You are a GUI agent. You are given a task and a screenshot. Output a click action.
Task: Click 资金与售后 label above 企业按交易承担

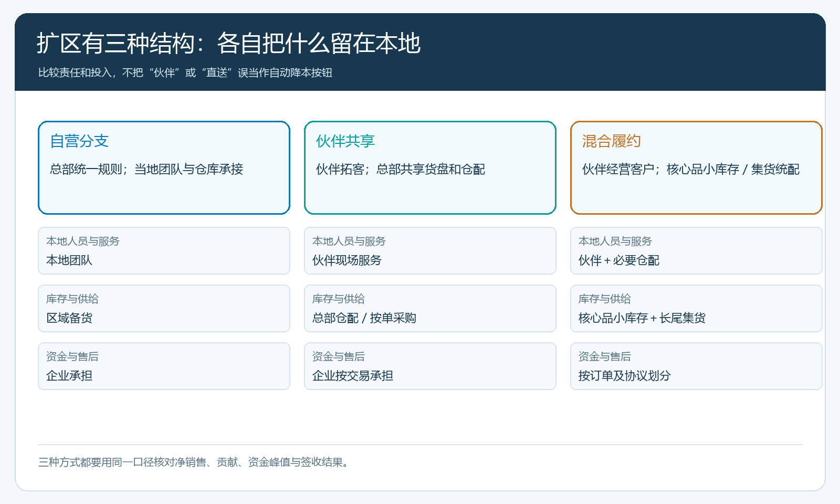339,356
